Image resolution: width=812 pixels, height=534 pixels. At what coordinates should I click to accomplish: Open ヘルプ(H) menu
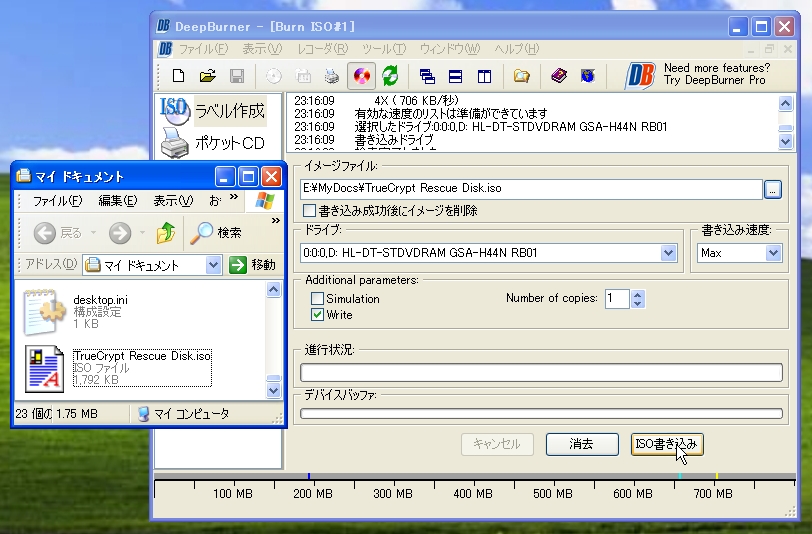coord(516,49)
